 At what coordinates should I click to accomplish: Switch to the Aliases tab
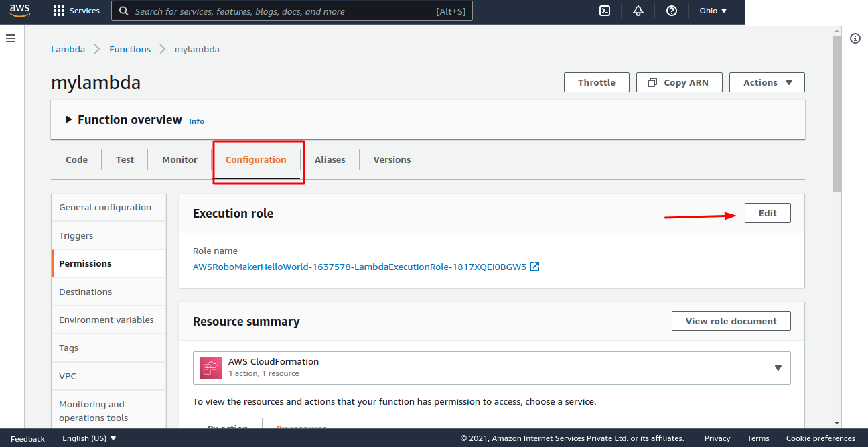[x=330, y=159]
